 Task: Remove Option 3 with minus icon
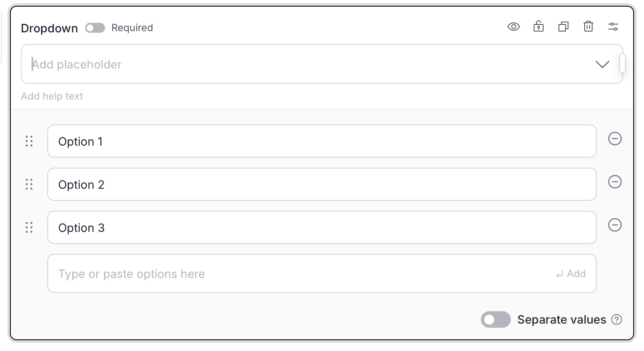click(x=615, y=225)
